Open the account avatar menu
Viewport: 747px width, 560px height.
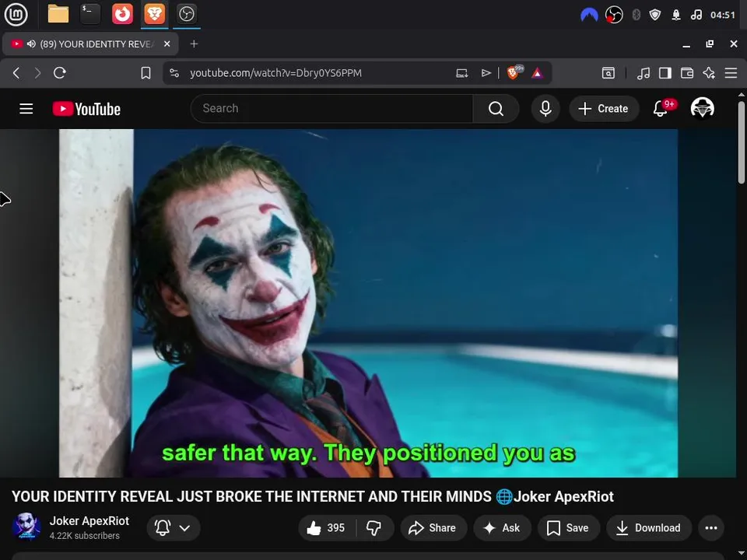click(x=702, y=108)
